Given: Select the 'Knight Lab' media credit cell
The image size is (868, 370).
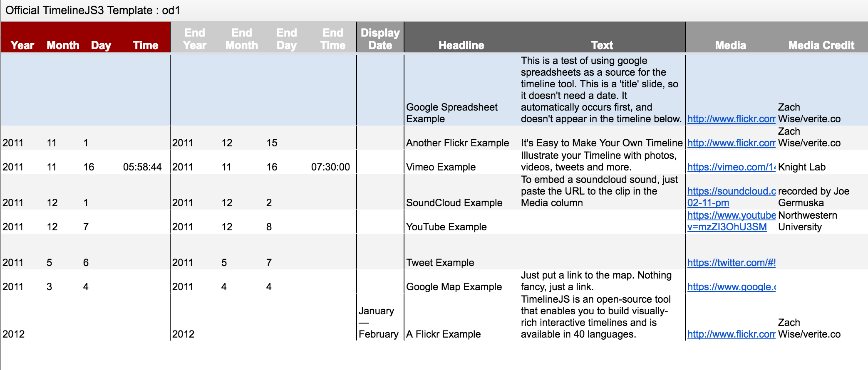Looking at the screenshot, I should (802, 167).
